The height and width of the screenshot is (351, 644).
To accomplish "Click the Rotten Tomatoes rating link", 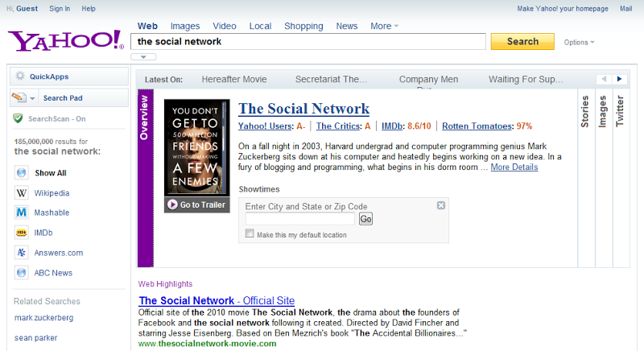I will (x=477, y=126).
